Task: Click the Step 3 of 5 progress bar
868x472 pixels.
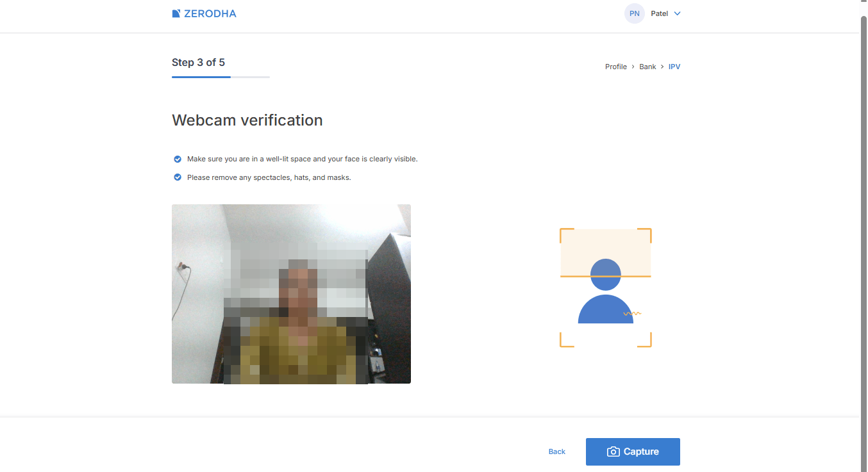Action: [221, 77]
